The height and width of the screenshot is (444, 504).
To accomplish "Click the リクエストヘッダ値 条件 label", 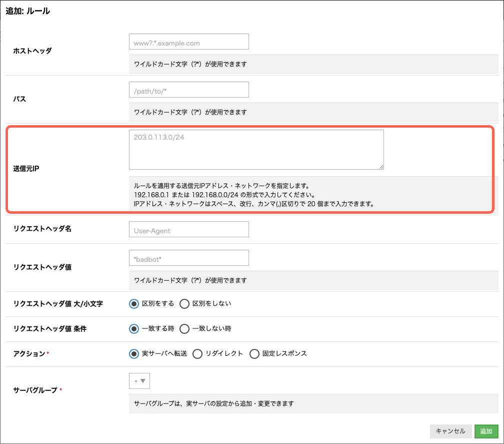I will 50,329.
